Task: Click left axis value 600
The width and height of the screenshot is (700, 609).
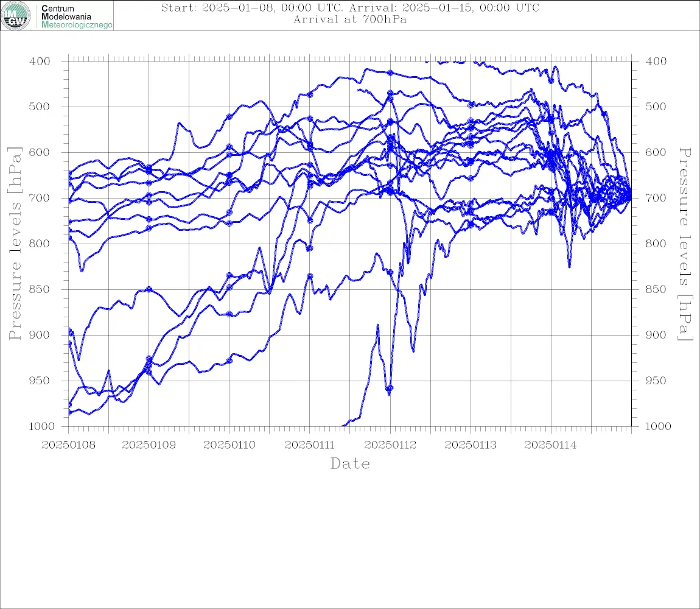Action: (x=40, y=152)
